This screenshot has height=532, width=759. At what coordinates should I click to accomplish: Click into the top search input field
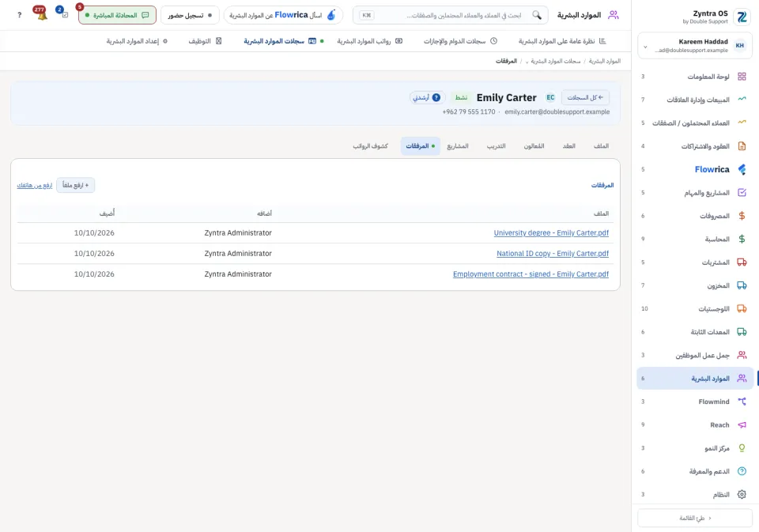[x=450, y=15]
